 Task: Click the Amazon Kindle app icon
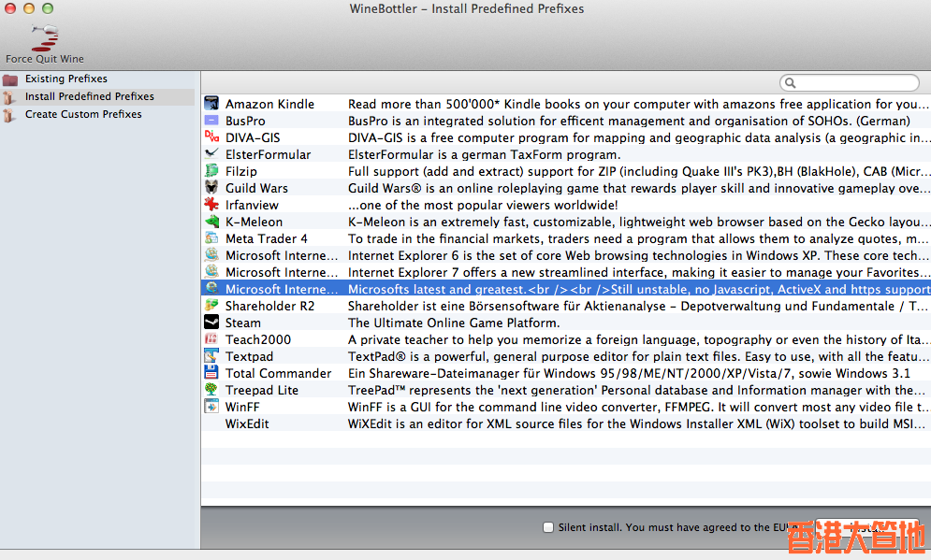(211, 103)
